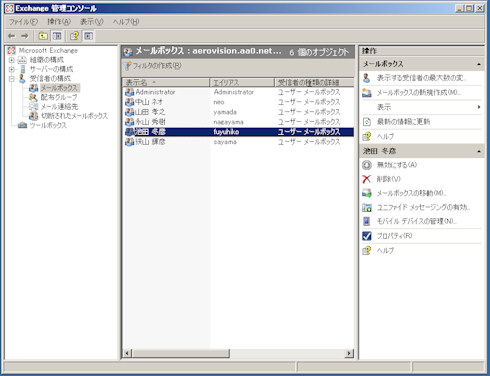Screen dimensions: 490x376
Task: Click ユニファイド メッセージングの有効 action
Action: pos(423,207)
